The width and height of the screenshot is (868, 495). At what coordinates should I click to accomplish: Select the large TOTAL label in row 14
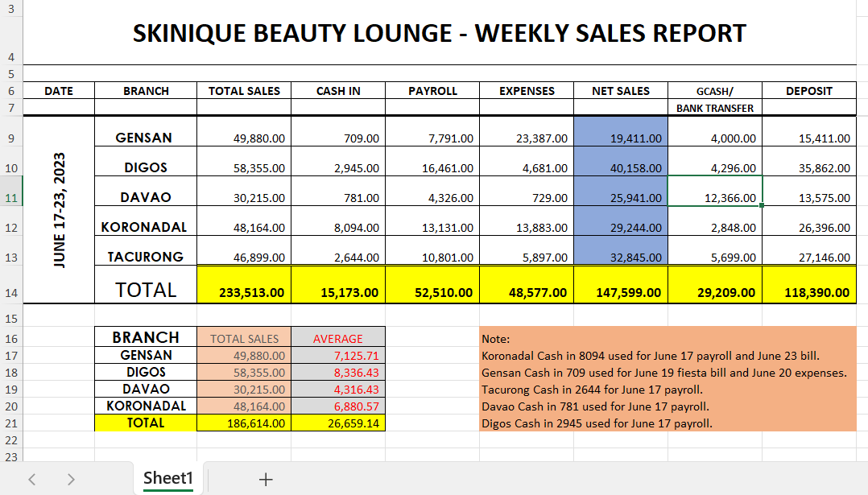(x=146, y=285)
